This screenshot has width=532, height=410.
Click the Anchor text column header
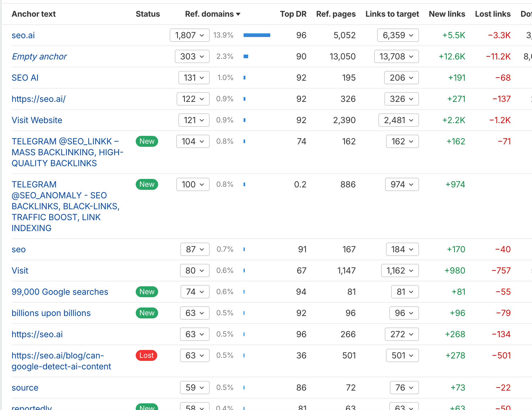[x=34, y=14]
